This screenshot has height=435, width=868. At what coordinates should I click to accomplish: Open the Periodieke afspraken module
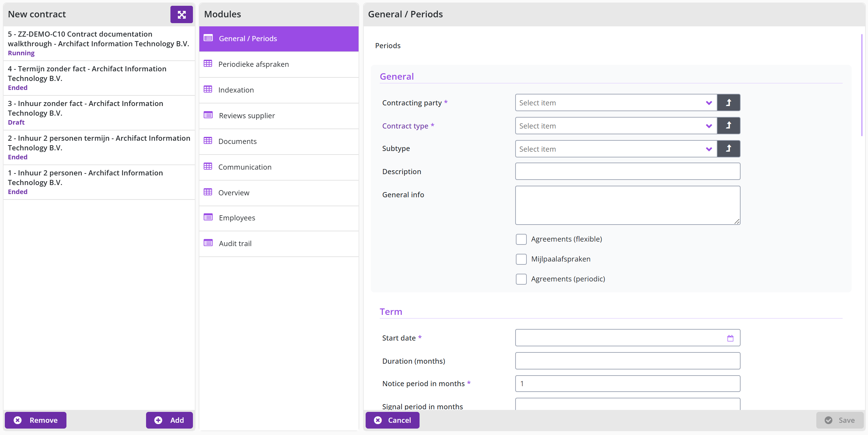tap(279, 64)
